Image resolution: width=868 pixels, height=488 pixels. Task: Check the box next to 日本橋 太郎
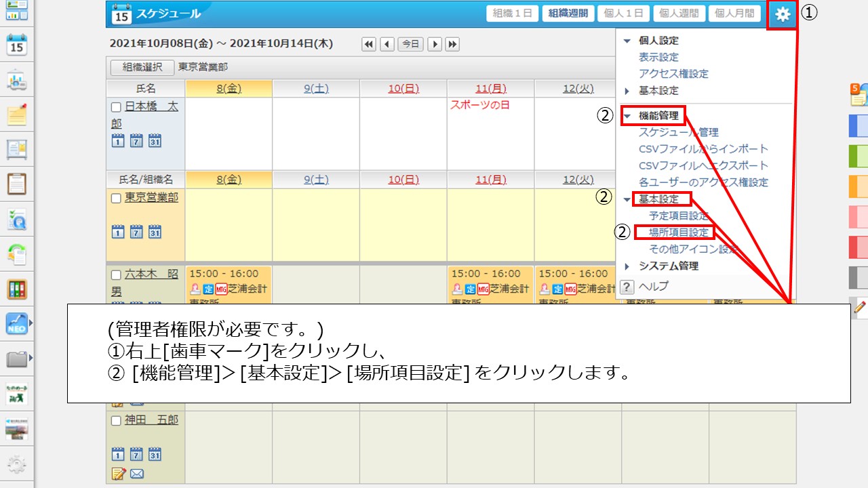point(116,107)
